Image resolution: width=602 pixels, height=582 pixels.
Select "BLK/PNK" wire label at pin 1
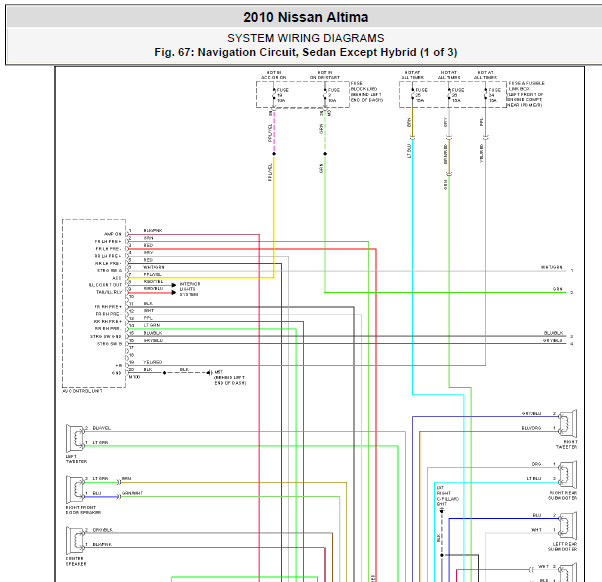click(153, 230)
